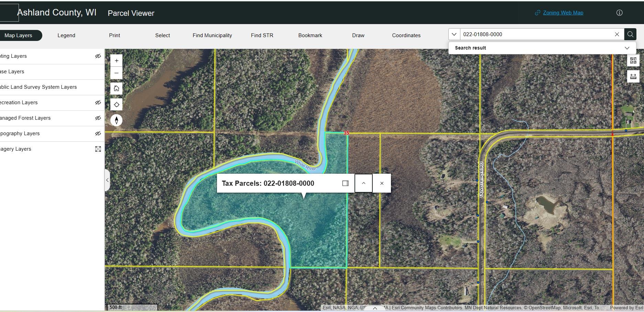Click the Find Municipality button
Viewport: 644px width, 312px height.
point(212,35)
